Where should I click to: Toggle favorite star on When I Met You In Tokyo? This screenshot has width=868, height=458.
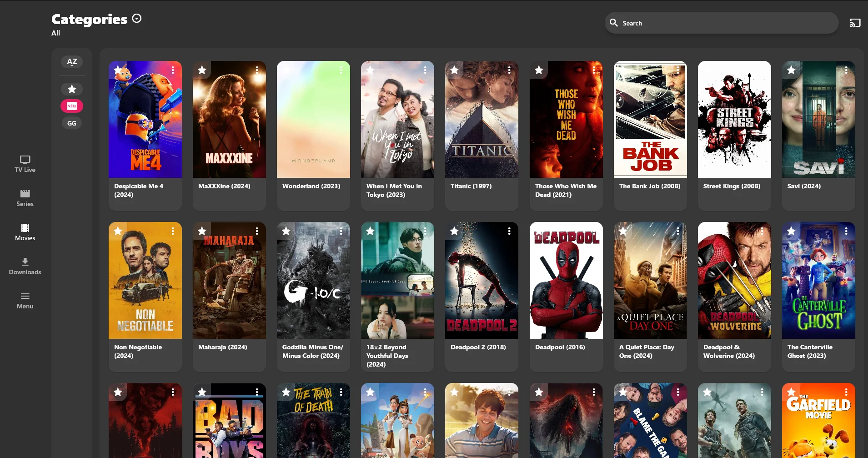[370, 70]
